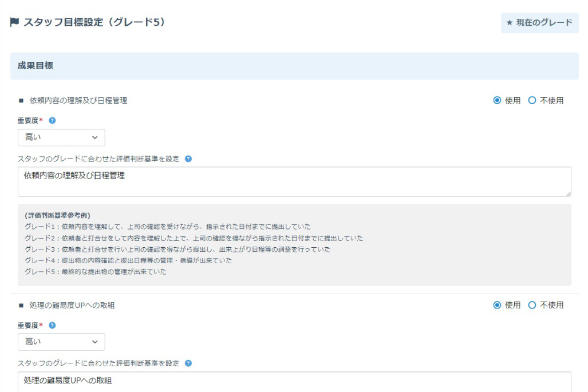Open 重要度 dropdown under 依頼内容の理解及び日程管理

point(61,137)
